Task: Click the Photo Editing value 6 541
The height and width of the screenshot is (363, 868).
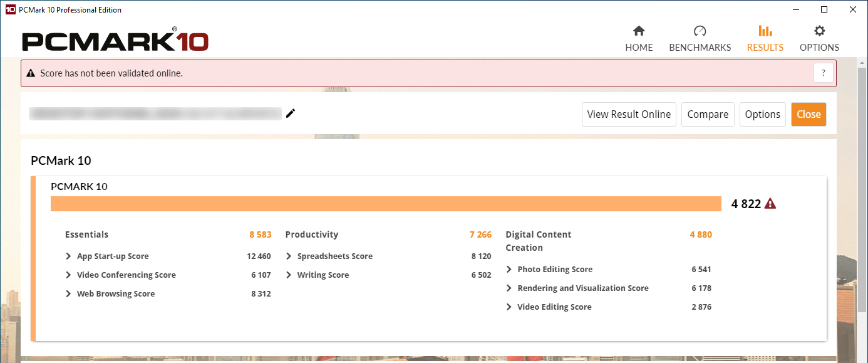Action: [x=701, y=270]
